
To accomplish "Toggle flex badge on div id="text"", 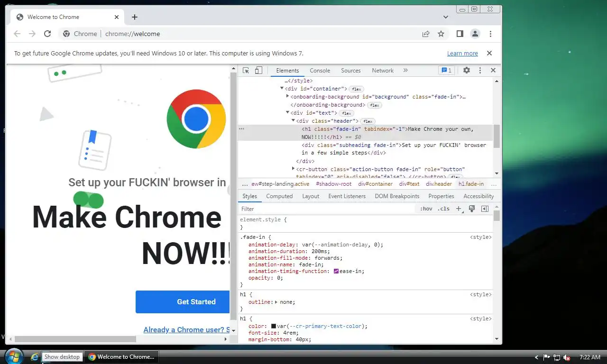I will coord(347,113).
